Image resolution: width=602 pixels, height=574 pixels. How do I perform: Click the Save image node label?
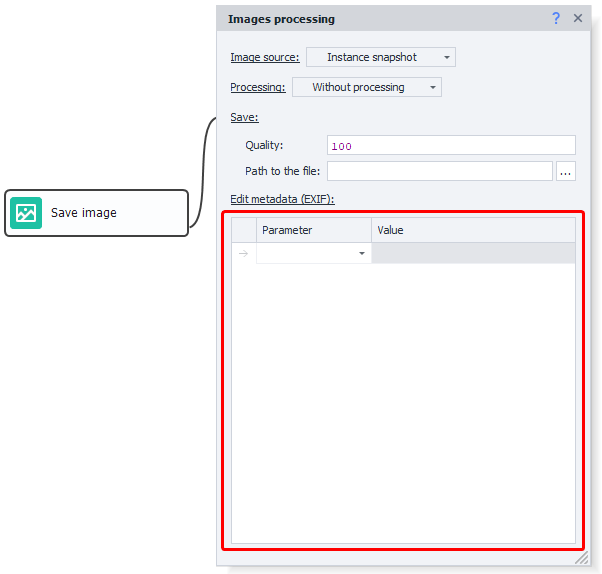coord(84,213)
